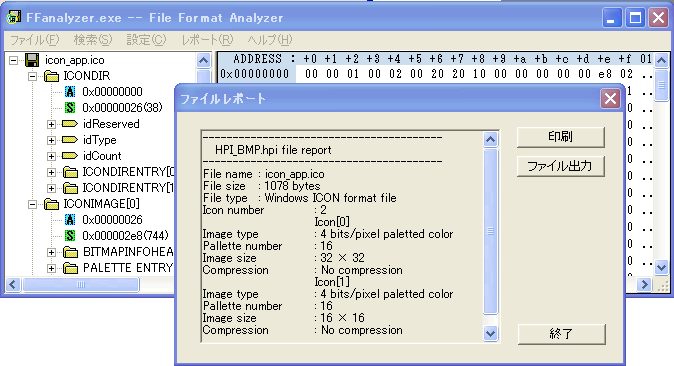Viewport: 674px width, 366px height.
Task: Expand the BITMAPINFOHEADER node
Action: [x=52, y=252]
